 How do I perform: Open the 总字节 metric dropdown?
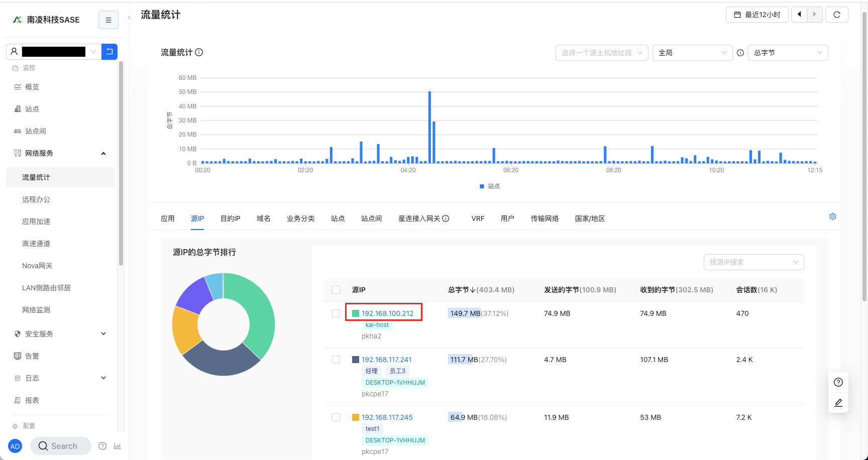point(788,53)
